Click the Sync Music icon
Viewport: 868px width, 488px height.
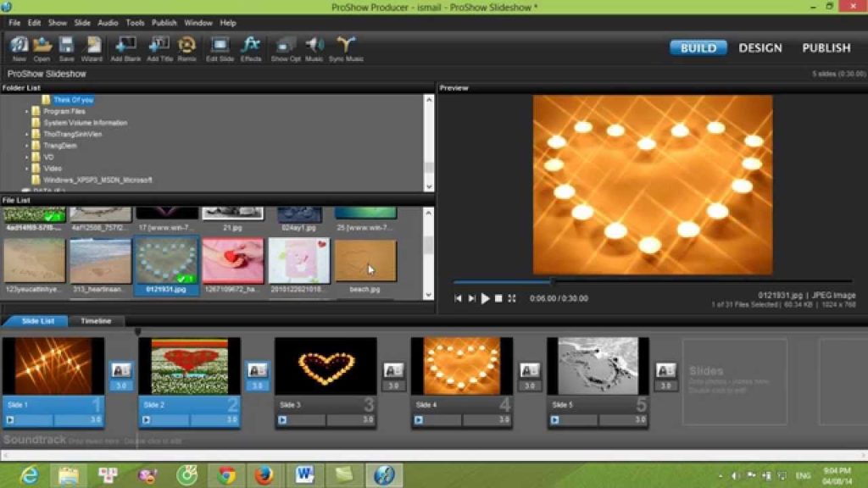pyautogui.click(x=345, y=47)
